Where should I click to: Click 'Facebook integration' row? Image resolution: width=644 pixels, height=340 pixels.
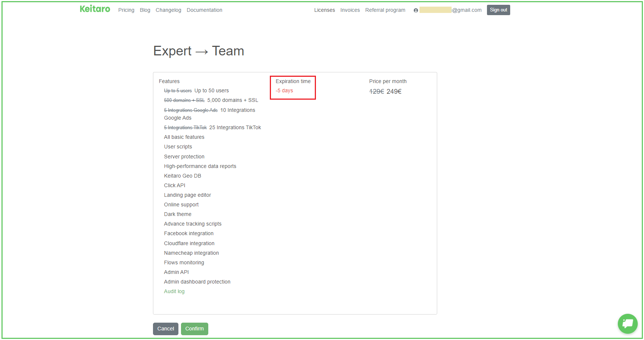[x=189, y=233]
